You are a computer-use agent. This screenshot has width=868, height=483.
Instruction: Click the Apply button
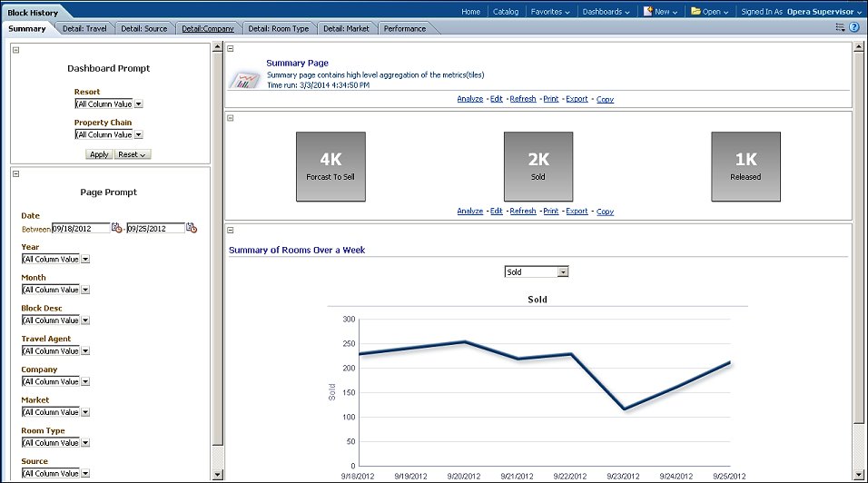[99, 154]
